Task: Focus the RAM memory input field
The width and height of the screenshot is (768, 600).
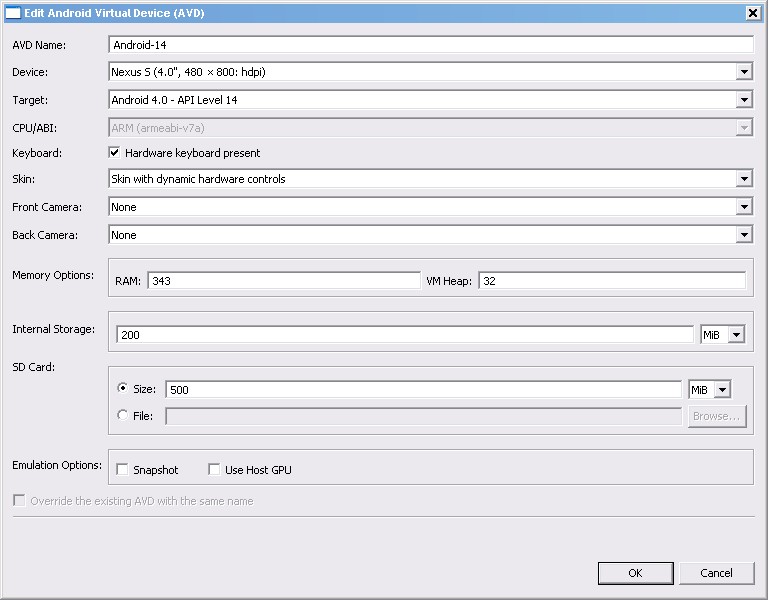Action: [x=283, y=281]
